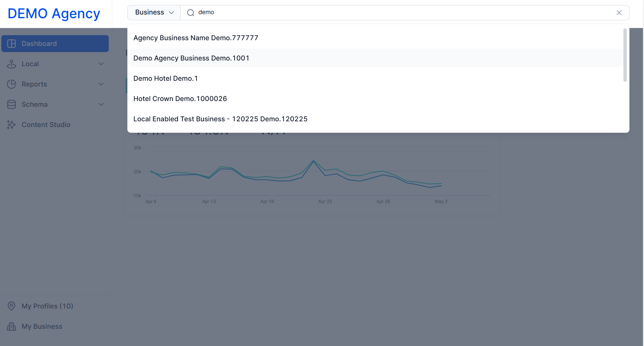This screenshot has height=346, width=644.
Task: Open the Business type dropdown
Action: click(154, 13)
